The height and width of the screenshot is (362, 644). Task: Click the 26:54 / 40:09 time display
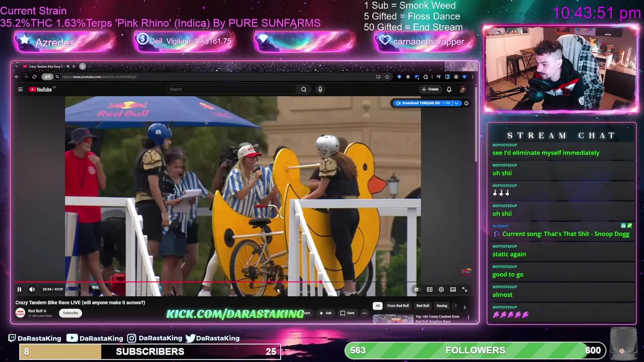click(x=53, y=289)
